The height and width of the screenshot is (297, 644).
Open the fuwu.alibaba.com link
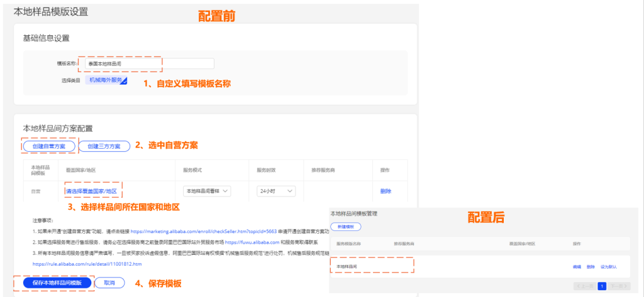252,241
